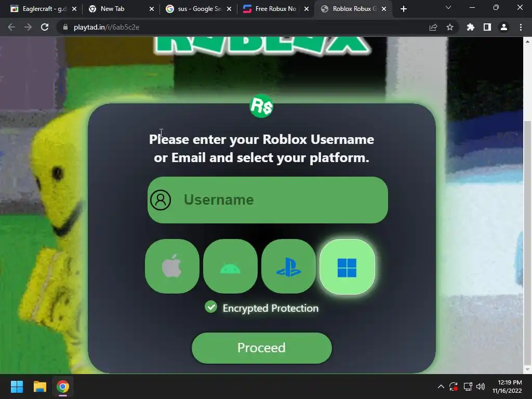Open the Extensions puzzle icon

[470, 27]
